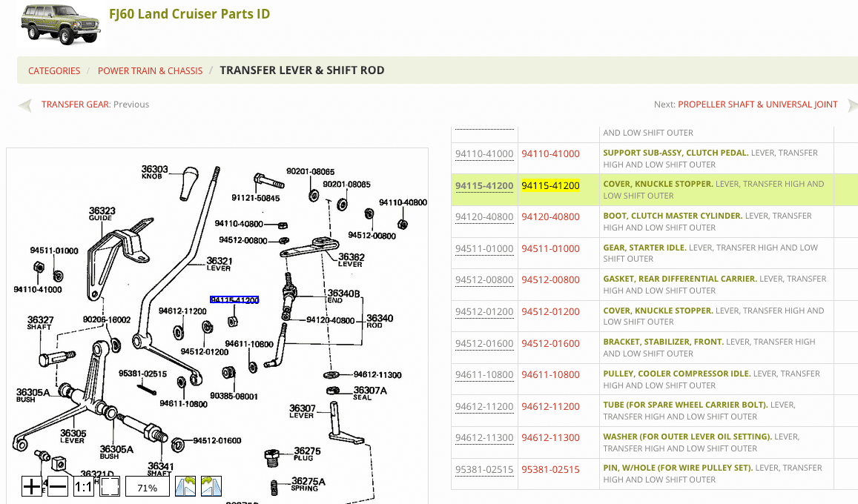Viewport: 858px width, 504px height.
Task: Select gray part number 94120-40800 in table
Action: (484, 216)
